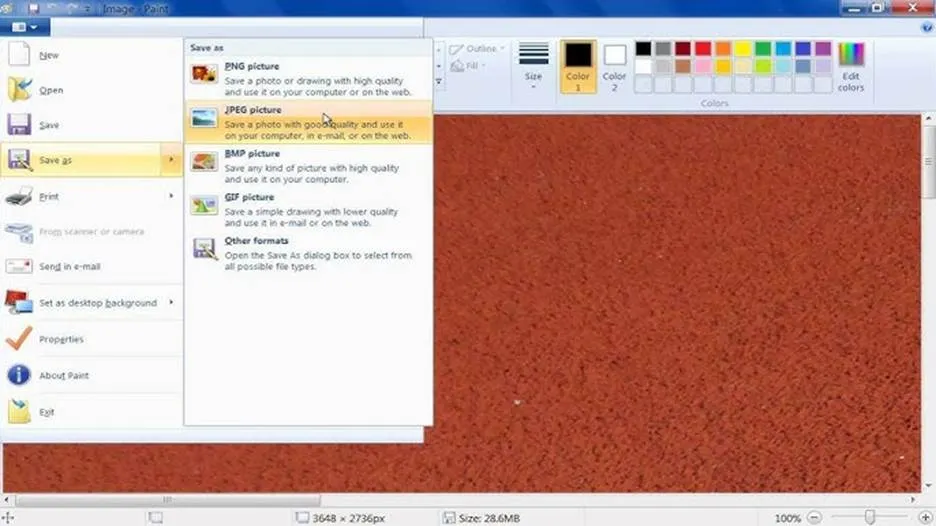Click the PNG picture icon
The width and height of the screenshot is (936, 526).
coord(204,74)
